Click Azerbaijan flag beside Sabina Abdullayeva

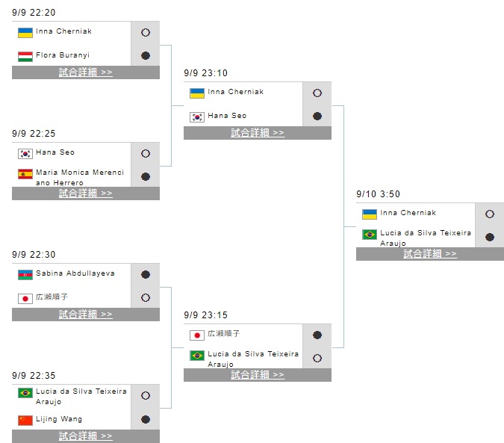click(25, 274)
